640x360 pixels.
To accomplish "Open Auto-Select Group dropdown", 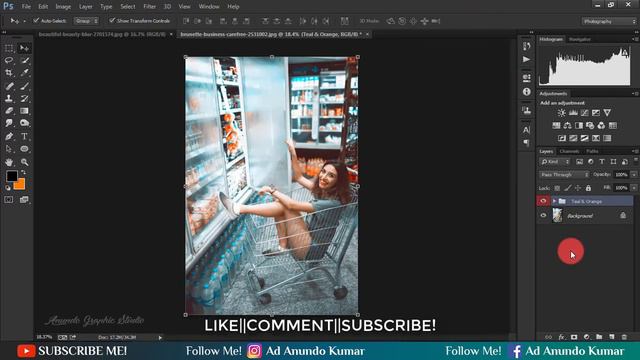I will pos(86,21).
